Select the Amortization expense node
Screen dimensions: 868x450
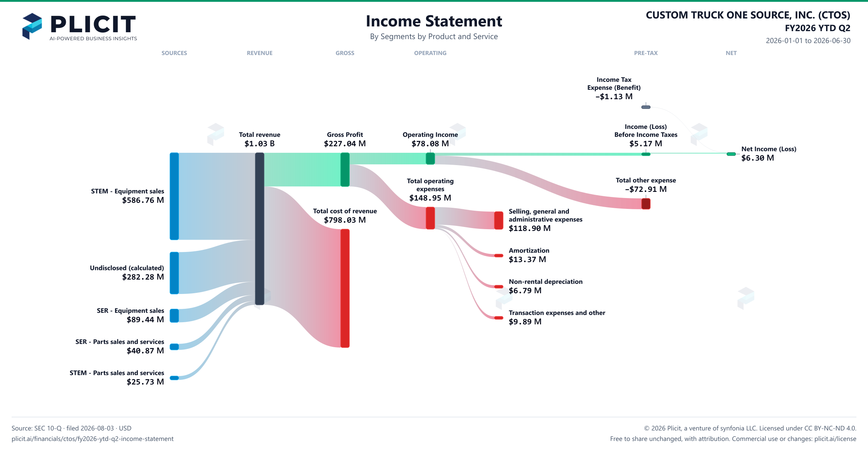pyautogui.click(x=499, y=256)
